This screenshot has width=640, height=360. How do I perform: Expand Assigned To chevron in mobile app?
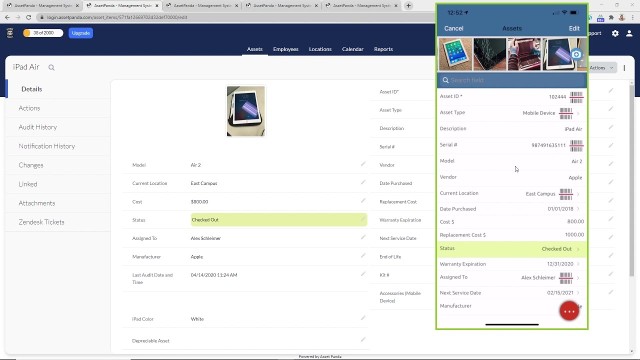pyautogui.click(x=578, y=278)
